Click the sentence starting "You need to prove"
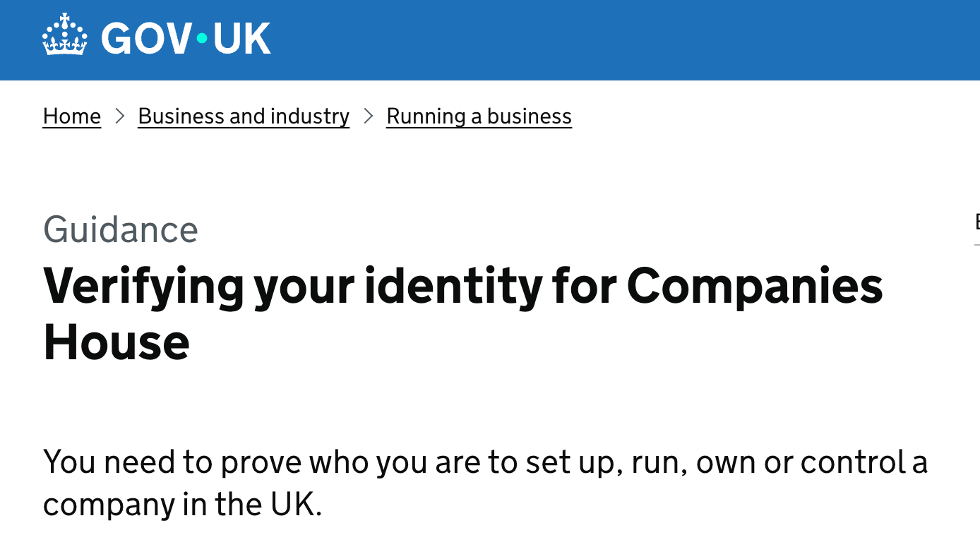The width and height of the screenshot is (980, 559). coord(282,462)
